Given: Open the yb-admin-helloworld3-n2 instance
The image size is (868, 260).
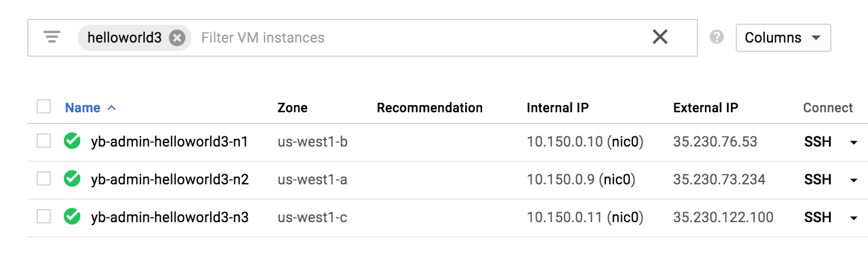Looking at the screenshot, I should point(169,180).
